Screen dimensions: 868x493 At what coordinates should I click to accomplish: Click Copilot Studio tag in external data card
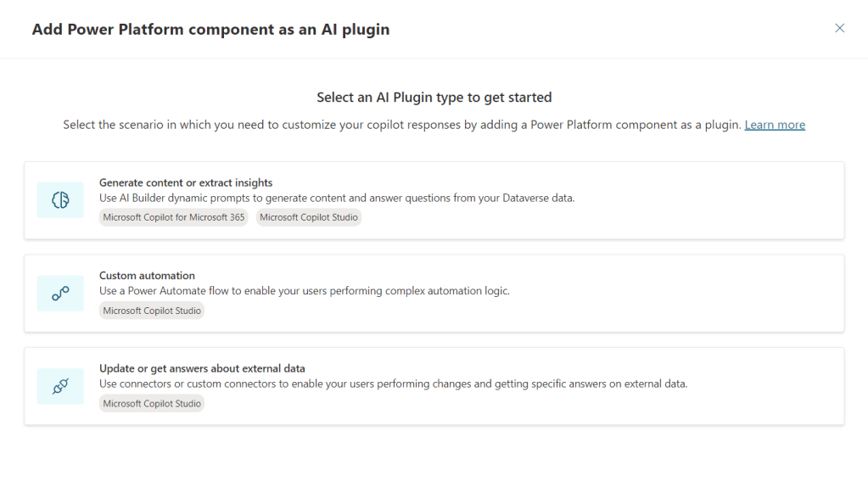[x=152, y=404]
